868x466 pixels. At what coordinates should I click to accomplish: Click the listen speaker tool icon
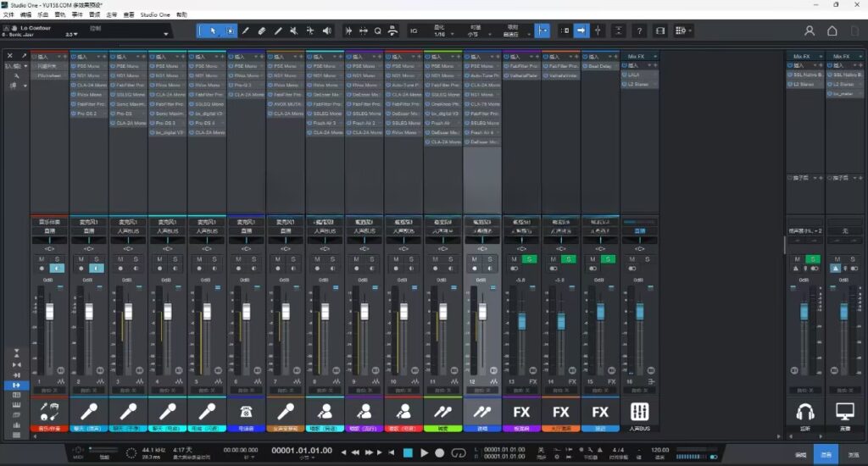coord(327,31)
